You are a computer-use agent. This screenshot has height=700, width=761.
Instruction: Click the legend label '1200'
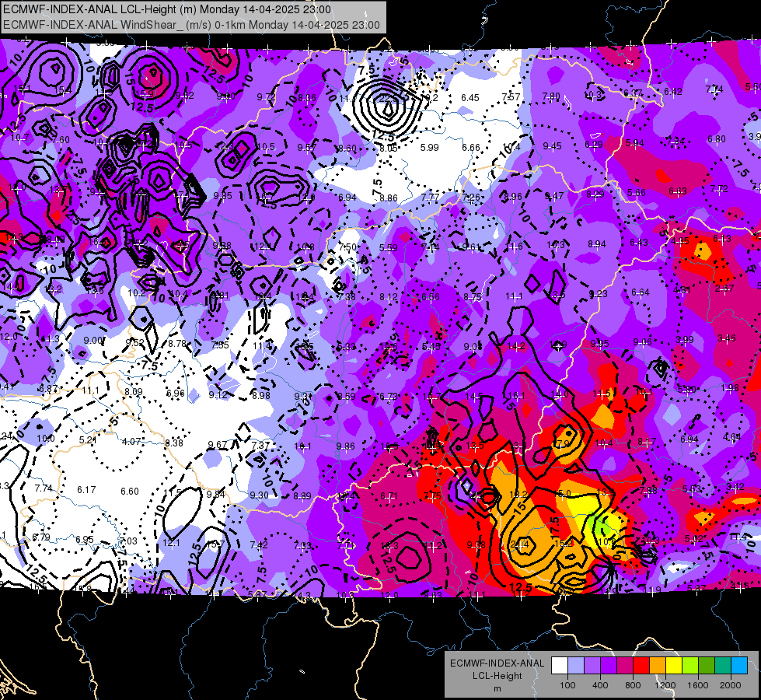pyautogui.click(x=665, y=685)
